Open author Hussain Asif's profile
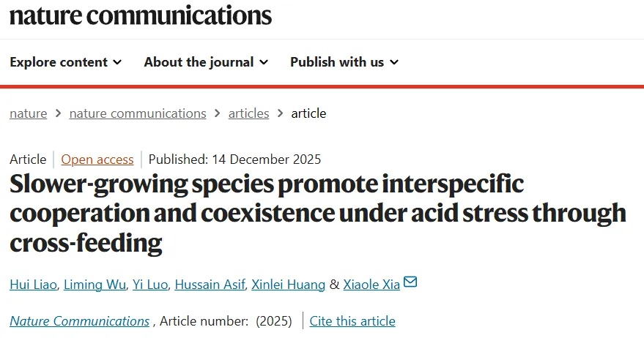Image resolution: width=644 pixels, height=338 pixels. tap(209, 285)
